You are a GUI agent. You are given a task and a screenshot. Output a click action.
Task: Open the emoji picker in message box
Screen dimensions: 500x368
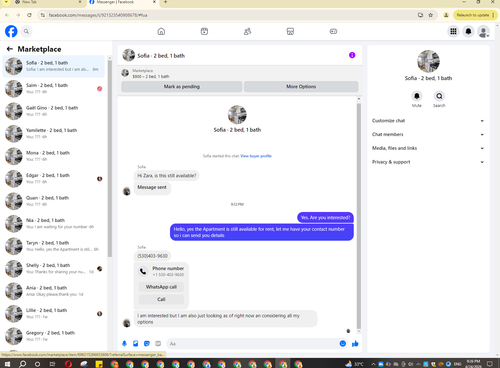coord(343,343)
